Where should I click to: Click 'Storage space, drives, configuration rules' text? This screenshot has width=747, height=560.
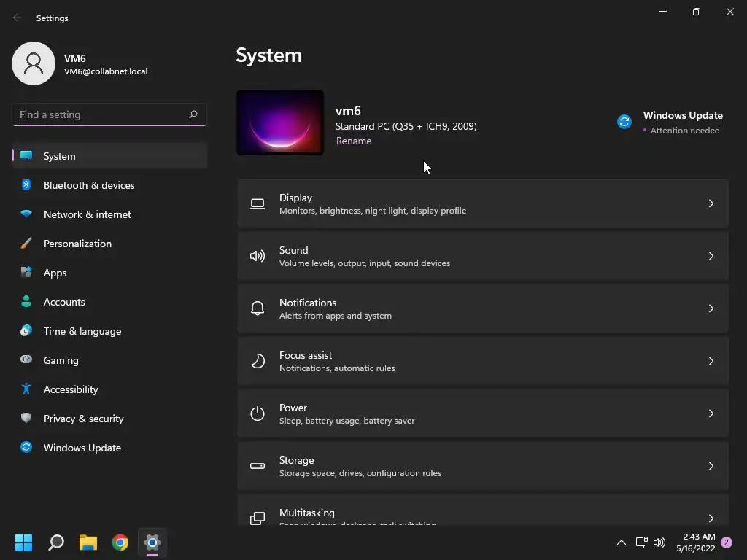(360, 472)
